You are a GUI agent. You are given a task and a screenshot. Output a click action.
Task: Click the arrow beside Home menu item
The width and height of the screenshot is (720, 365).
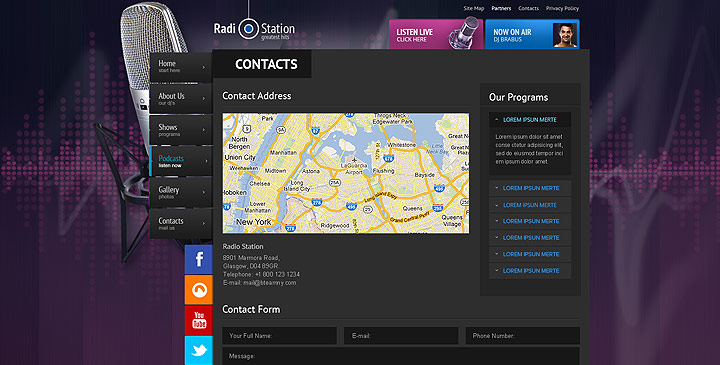[204, 67]
